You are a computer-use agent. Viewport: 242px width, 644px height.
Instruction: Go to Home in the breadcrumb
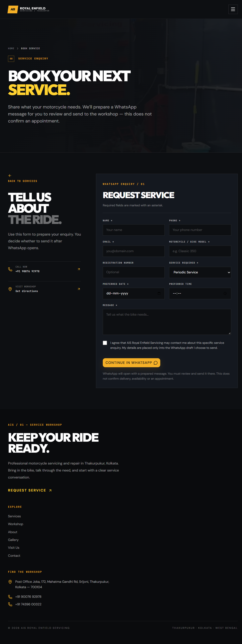(x=11, y=48)
